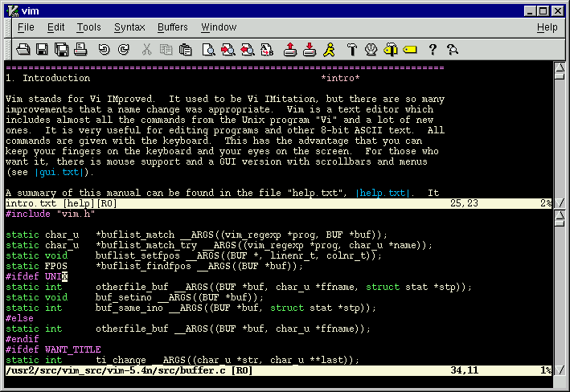Open the Tools menu
Screen dimensions: 570x392
88,27
